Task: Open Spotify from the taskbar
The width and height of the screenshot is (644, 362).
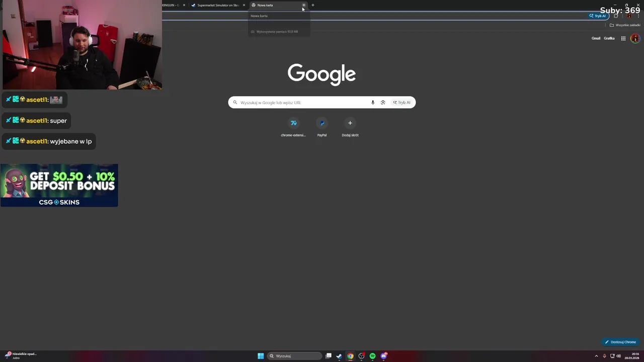Action: click(372, 356)
